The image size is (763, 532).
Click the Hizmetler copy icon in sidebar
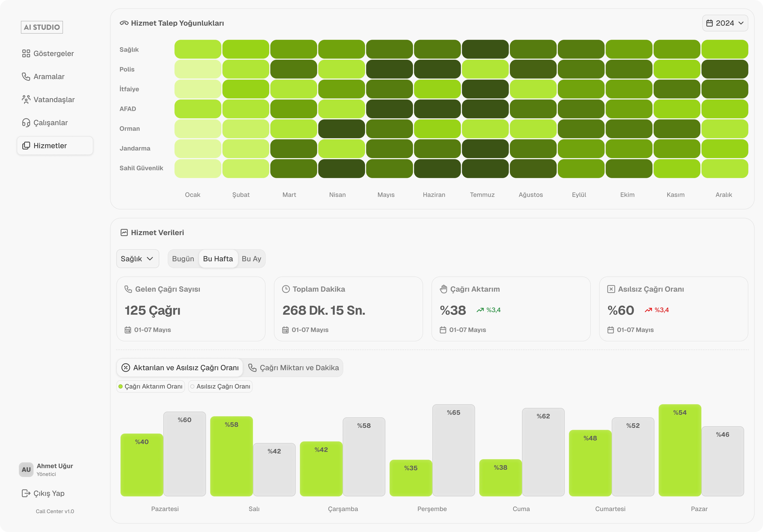tap(26, 146)
